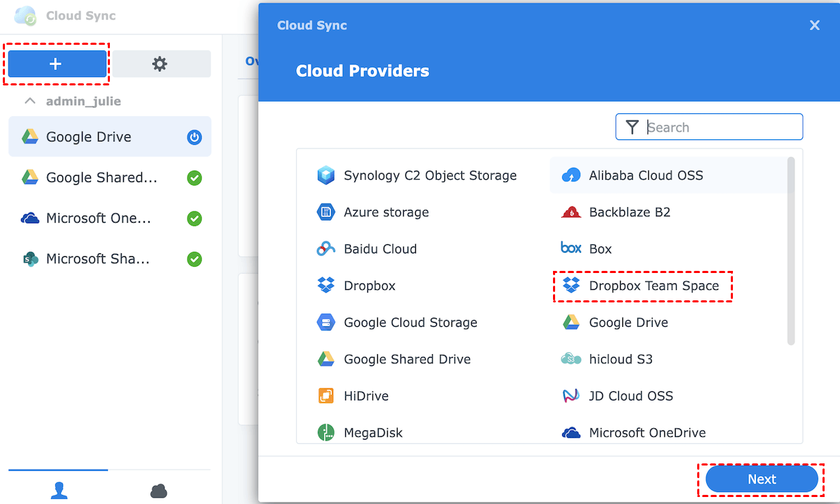Switch to the user tab at bottom
The width and height of the screenshot is (840, 504).
tap(59, 491)
